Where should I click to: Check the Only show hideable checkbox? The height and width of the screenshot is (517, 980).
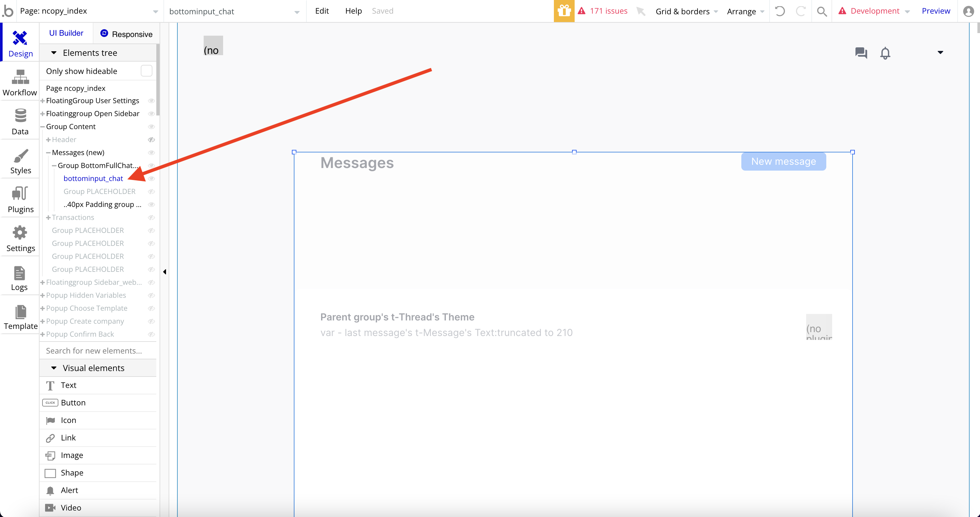[147, 71]
